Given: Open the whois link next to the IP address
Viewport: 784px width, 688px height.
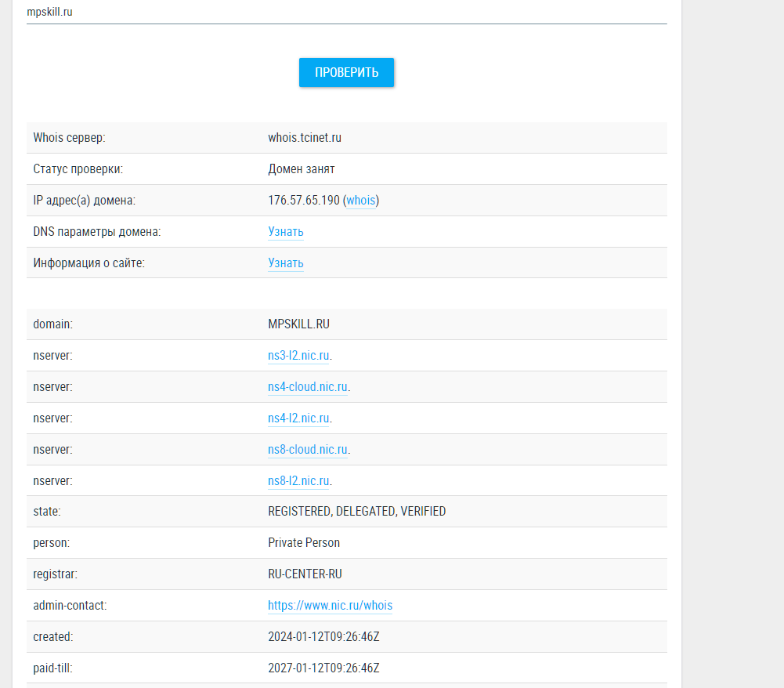Looking at the screenshot, I should [x=361, y=201].
